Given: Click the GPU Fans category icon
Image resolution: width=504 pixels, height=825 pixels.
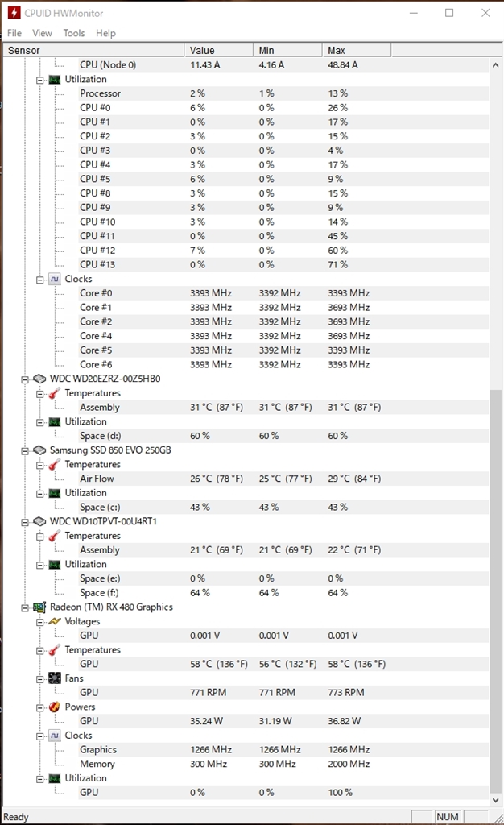Looking at the screenshot, I should click(x=55, y=678).
